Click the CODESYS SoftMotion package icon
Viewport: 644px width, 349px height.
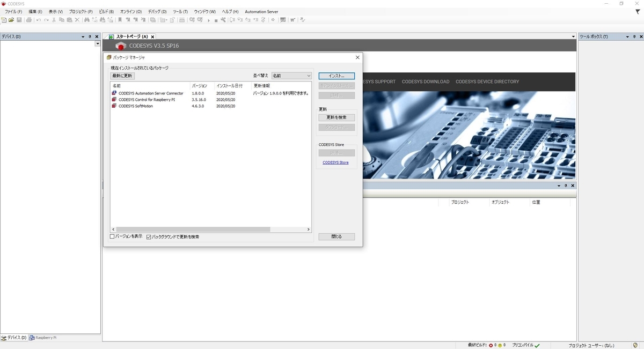[114, 106]
